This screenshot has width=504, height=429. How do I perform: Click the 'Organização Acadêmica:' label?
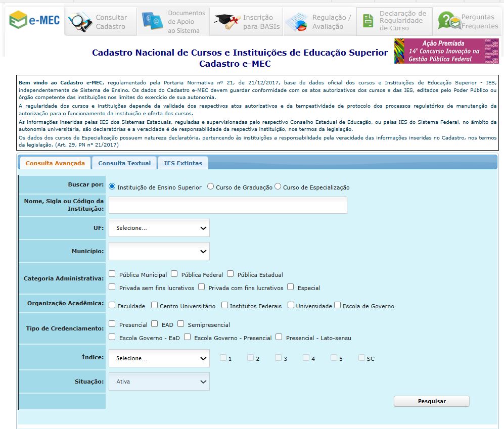[x=65, y=303]
